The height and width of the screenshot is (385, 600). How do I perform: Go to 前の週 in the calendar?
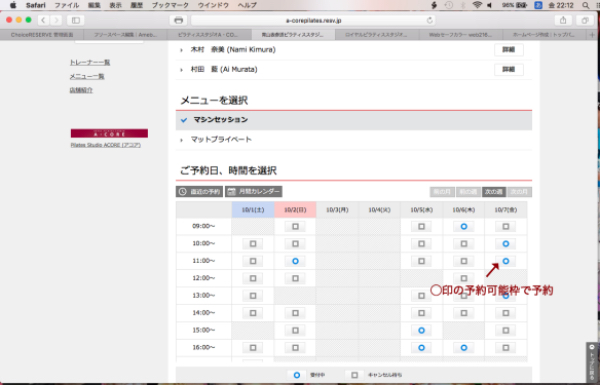click(x=468, y=192)
